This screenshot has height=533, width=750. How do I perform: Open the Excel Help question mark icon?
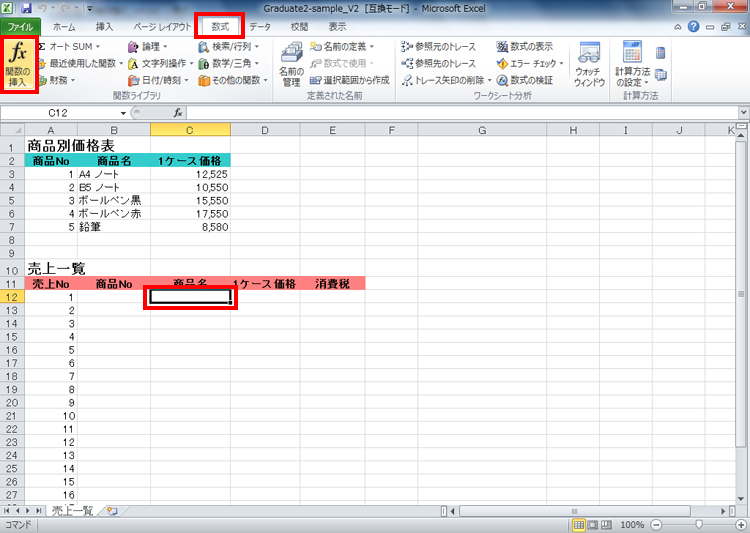click(x=694, y=27)
